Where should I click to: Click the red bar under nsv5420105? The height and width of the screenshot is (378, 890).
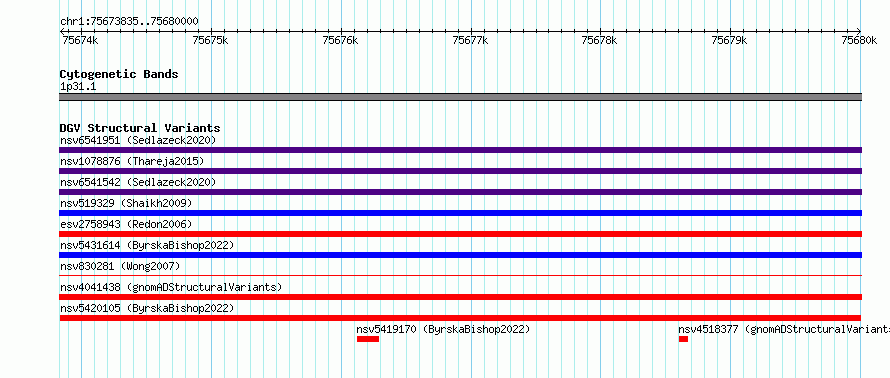tap(461, 318)
